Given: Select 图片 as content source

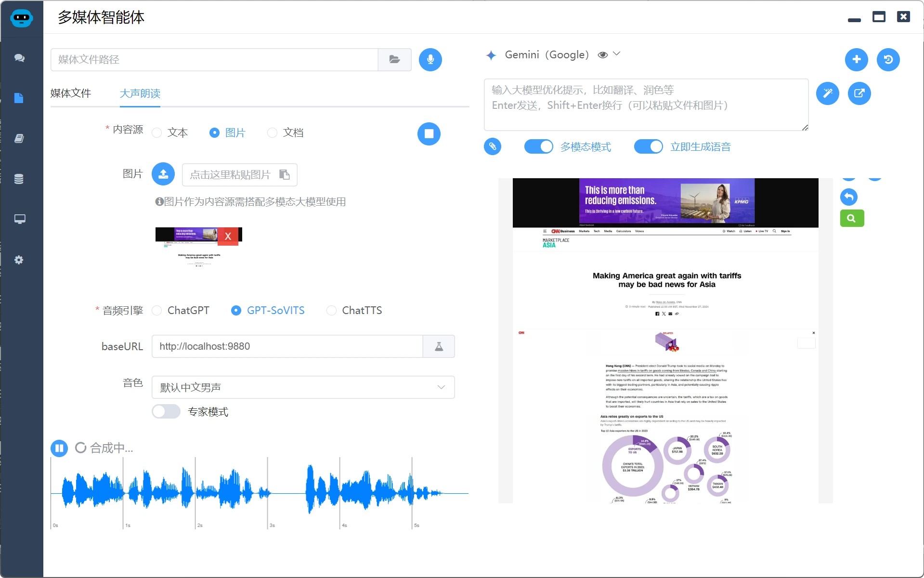Looking at the screenshot, I should pos(227,132).
